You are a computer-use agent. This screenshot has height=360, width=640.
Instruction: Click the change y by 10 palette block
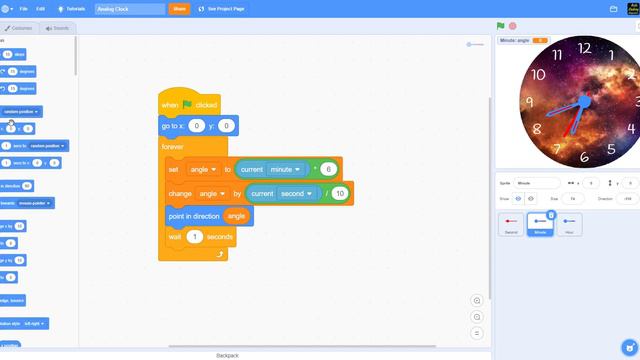13,260
